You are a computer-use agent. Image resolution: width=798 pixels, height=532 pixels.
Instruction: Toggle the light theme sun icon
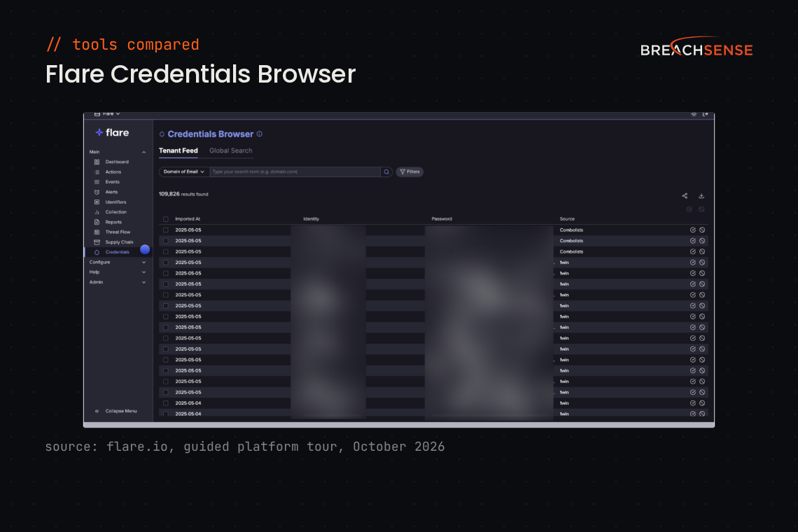[694, 114]
